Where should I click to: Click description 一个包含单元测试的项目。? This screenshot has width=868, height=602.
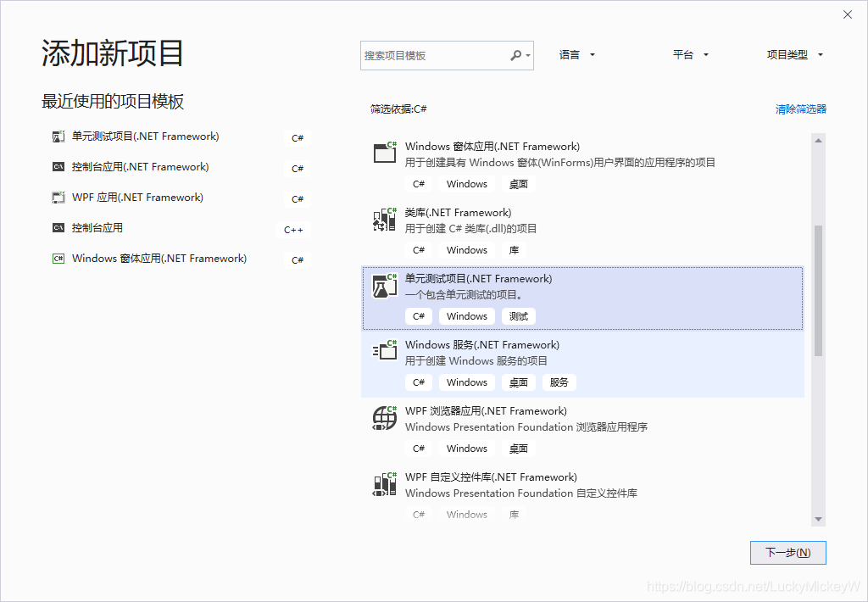(464, 294)
